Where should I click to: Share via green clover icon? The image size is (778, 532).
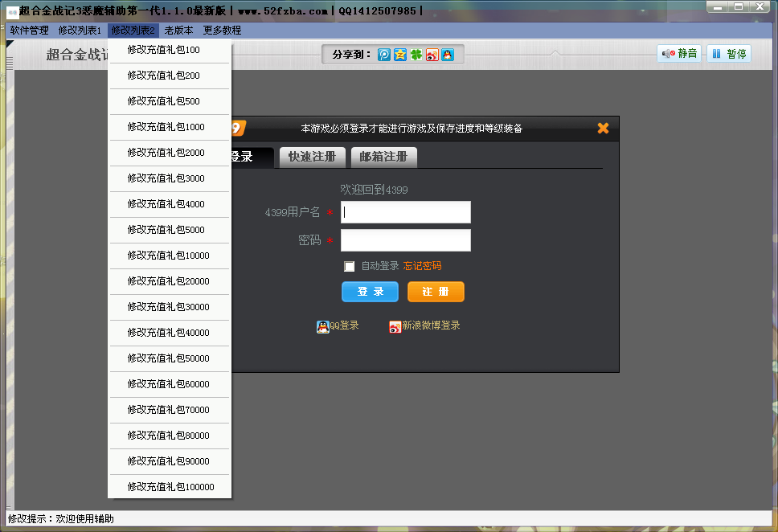416,55
